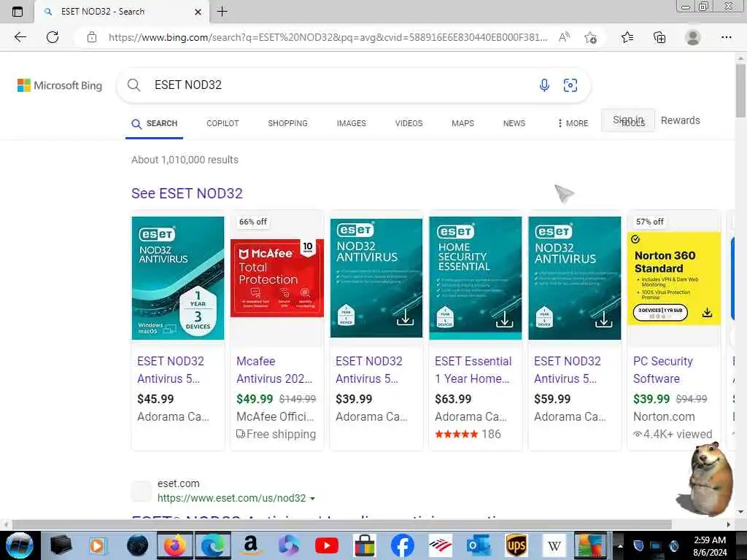Open Microsoft Store taskbar icon

pyautogui.click(x=365, y=545)
